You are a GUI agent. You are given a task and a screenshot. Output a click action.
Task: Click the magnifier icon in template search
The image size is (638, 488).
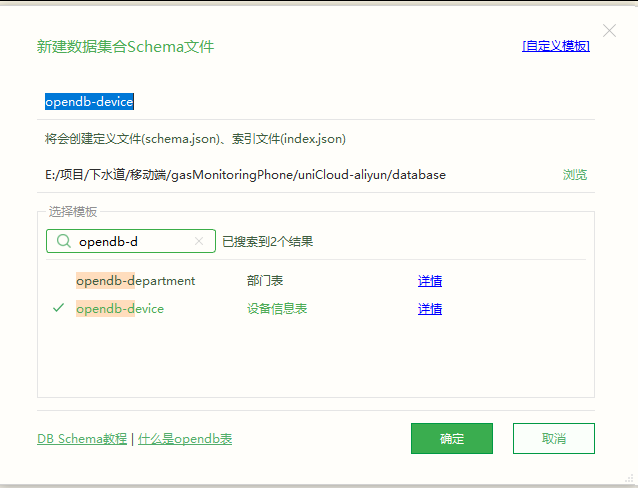63,241
